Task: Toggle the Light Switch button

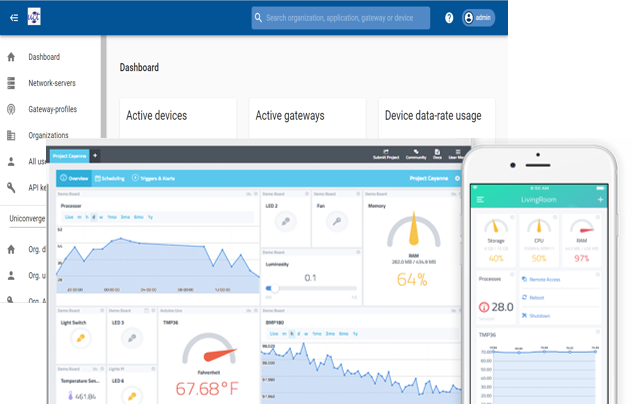Action: pos(81,338)
